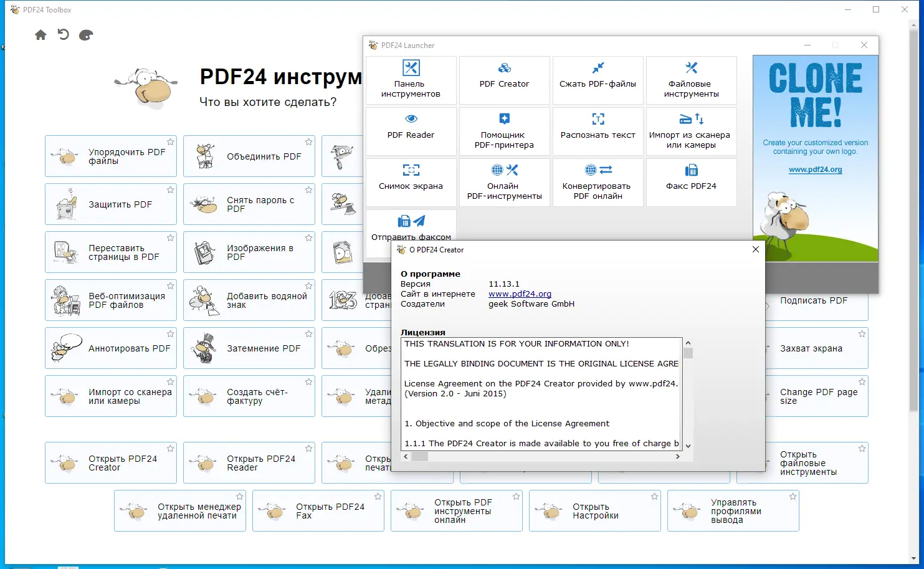Screen dimensions: 924x569
Task: Select Веб-оптимизация PDF файлов
Action: point(111,300)
